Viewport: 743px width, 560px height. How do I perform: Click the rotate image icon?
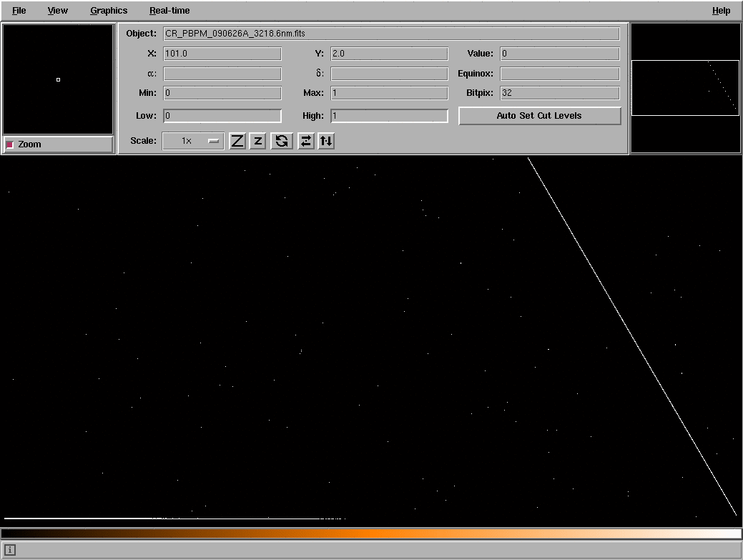282,141
